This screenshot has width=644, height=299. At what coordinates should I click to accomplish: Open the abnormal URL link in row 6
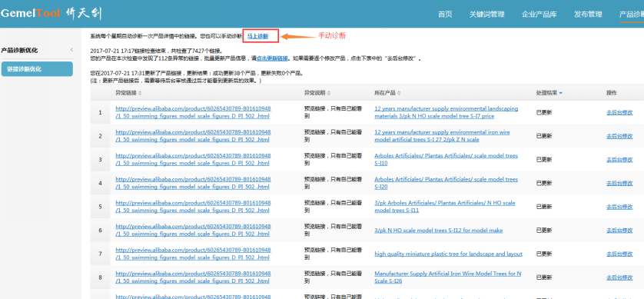point(193,231)
